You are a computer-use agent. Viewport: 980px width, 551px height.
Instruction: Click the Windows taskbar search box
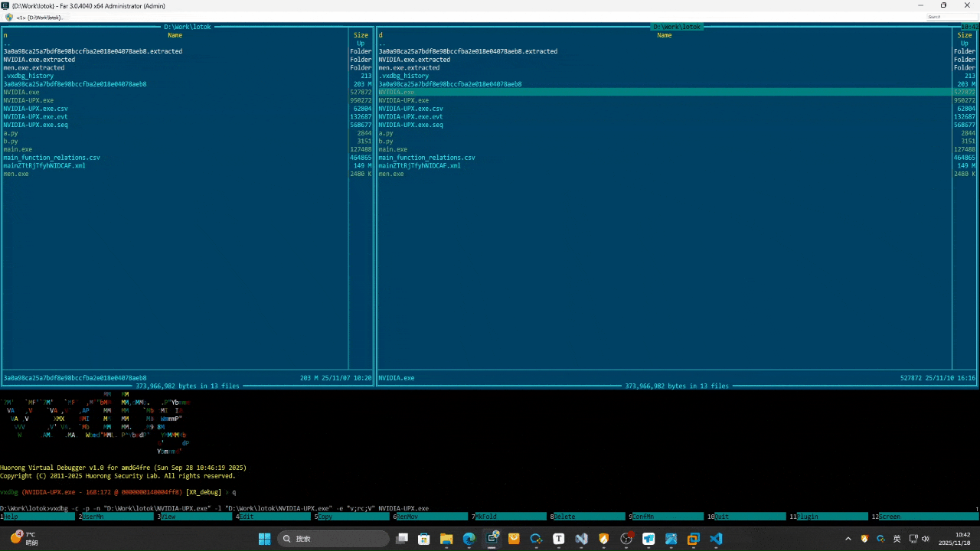(333, 539)
